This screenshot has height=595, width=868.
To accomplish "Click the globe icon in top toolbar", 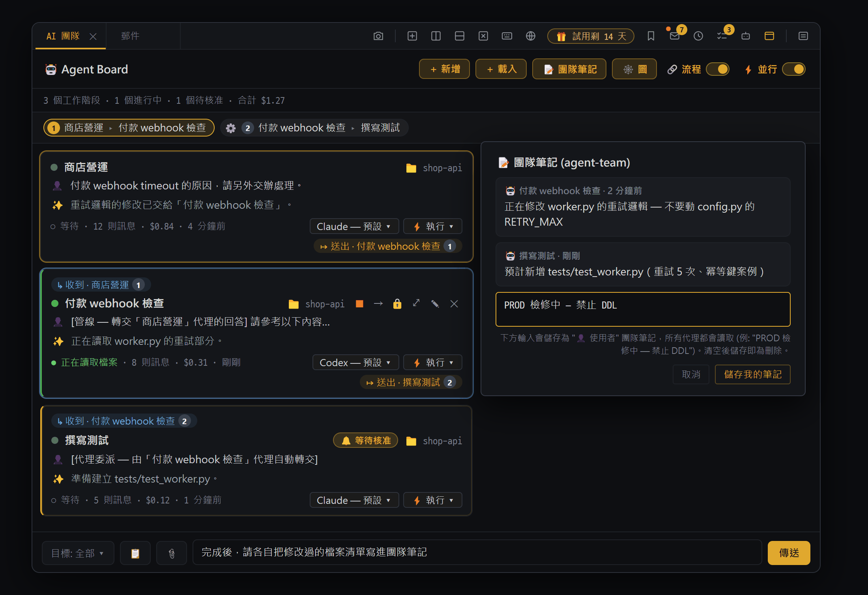I will [530, 36].
